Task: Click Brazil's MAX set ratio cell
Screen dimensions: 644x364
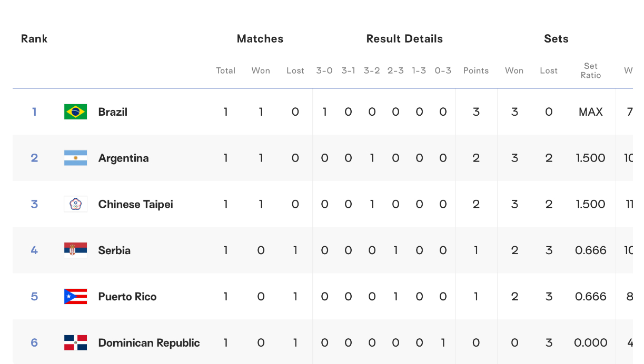Action: (x=591, y=112)
